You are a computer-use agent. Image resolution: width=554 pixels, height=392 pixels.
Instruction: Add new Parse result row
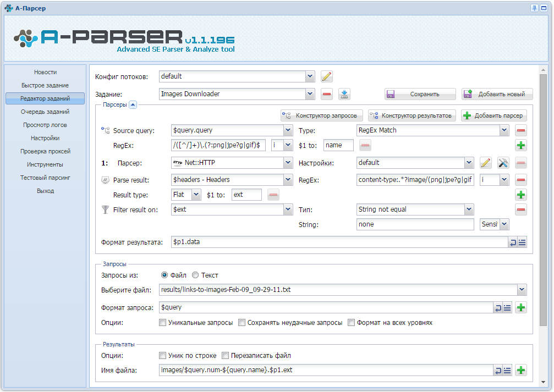[521, 195]
